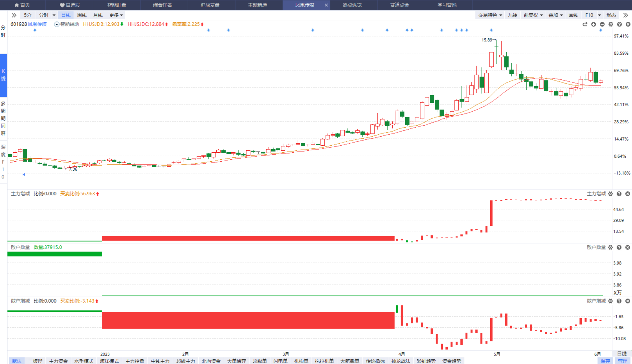Open the dropdown arrow beside F10
This screenshot has height=364, width=632.
[600, 15]
